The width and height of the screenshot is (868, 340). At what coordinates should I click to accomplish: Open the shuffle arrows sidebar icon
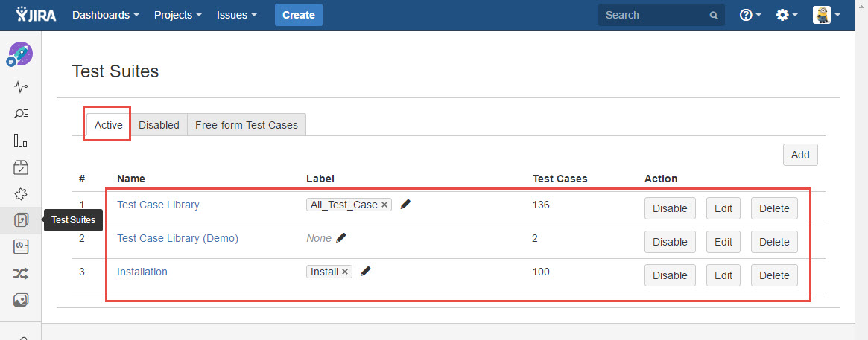[20, 274]
